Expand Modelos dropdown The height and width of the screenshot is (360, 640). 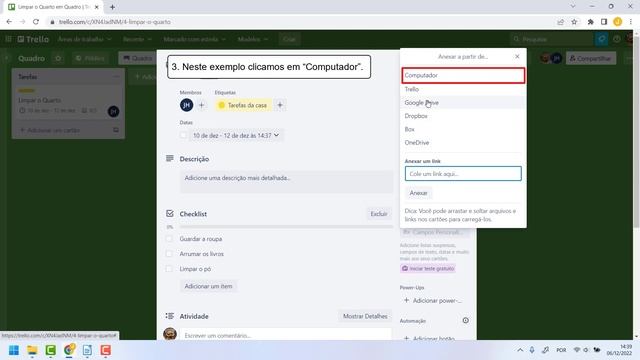(x=253, y=39)
